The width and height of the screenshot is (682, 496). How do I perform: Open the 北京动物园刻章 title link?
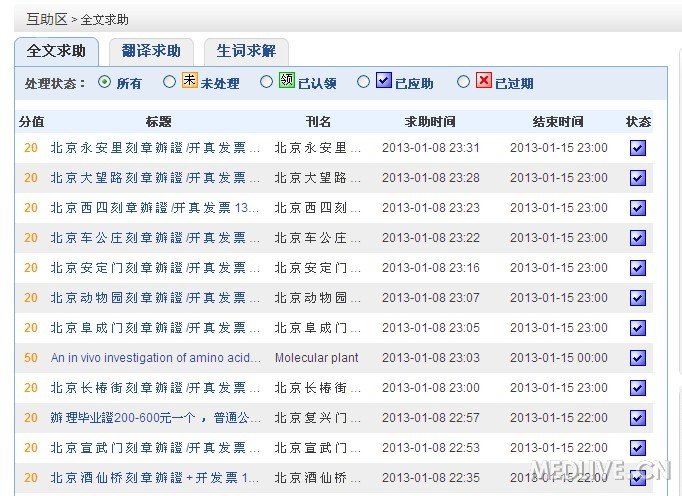155,298
